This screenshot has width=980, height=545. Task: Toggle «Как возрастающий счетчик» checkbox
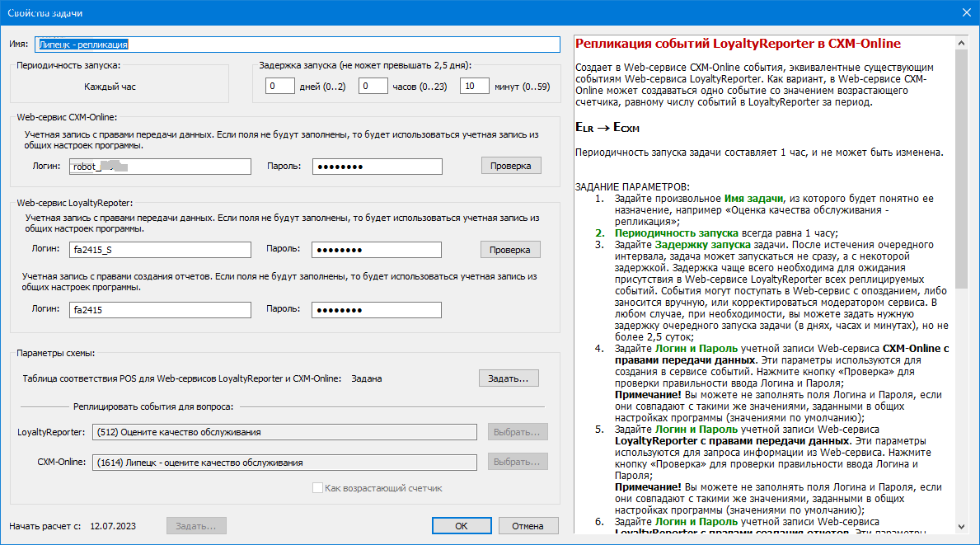318,488
